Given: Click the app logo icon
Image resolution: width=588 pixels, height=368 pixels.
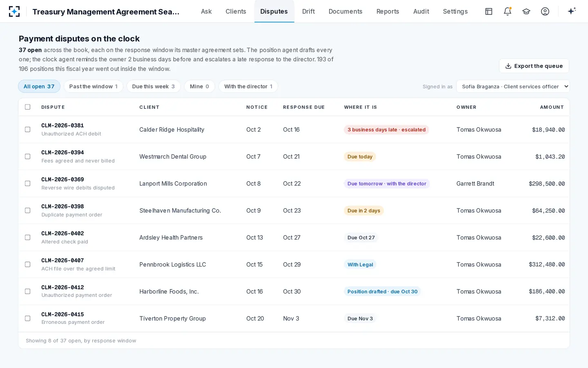Looking at the screenshot, I should pos(14,11).
